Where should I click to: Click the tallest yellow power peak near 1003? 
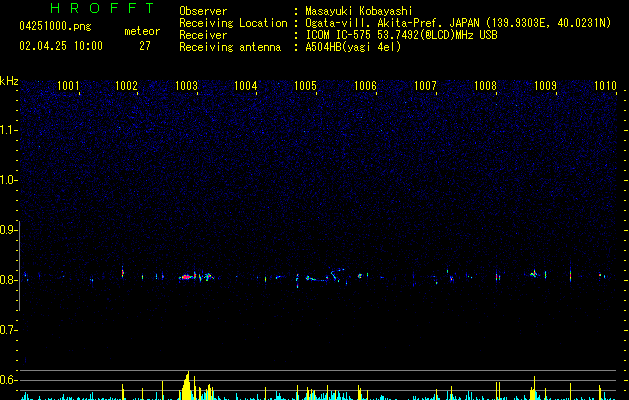187,386
